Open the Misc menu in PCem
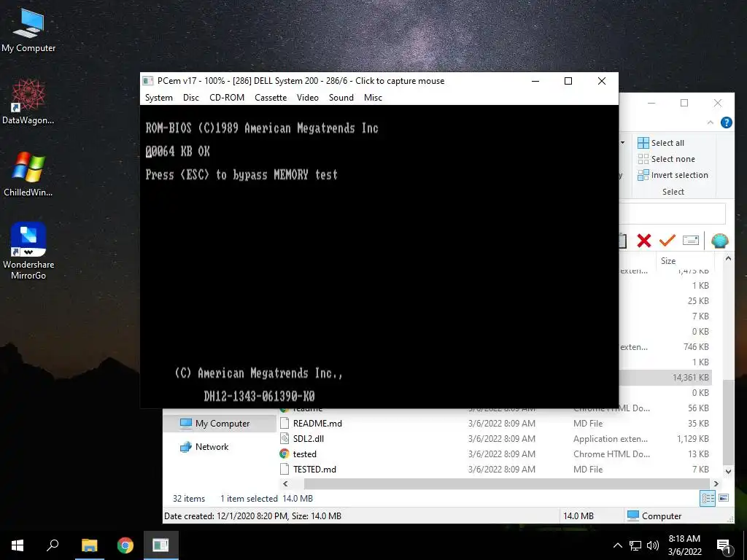This screenshot has width=747, height=560. point(373,98)
